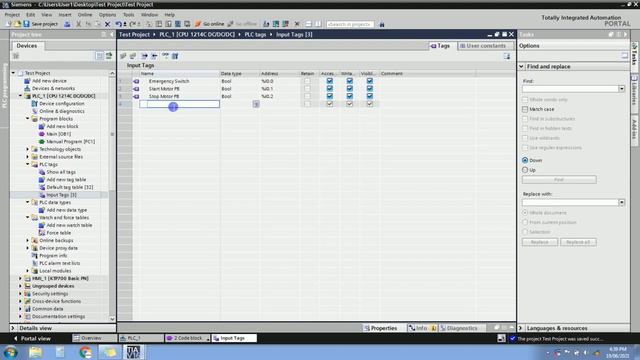This screenshot has width=640, height=360.
Task: Click the Undo arrow icon
Action: 118,24
